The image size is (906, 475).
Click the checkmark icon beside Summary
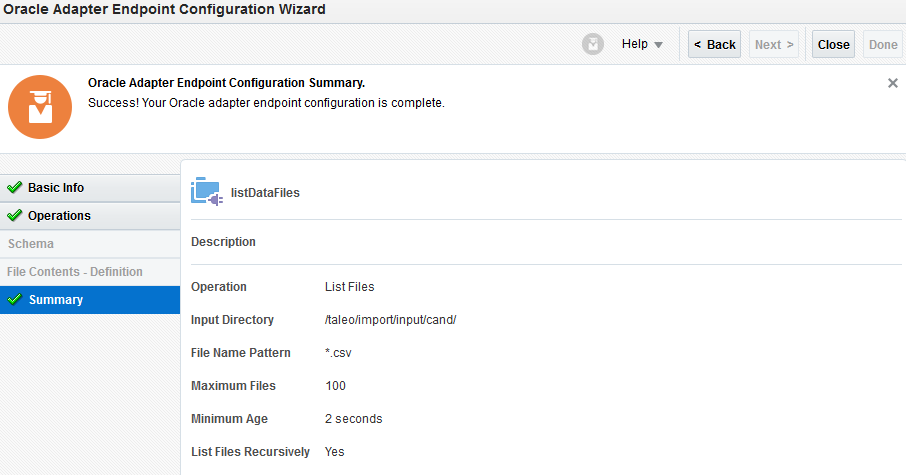click(14, 300)
